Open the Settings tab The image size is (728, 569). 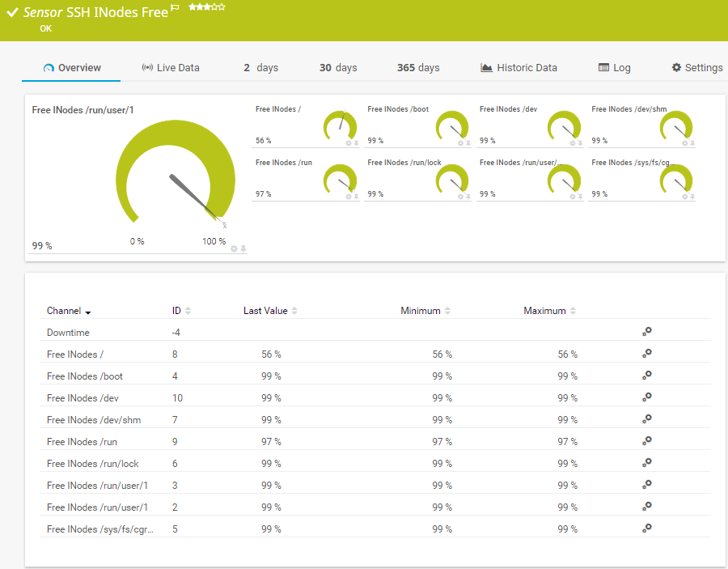[696, 68]
